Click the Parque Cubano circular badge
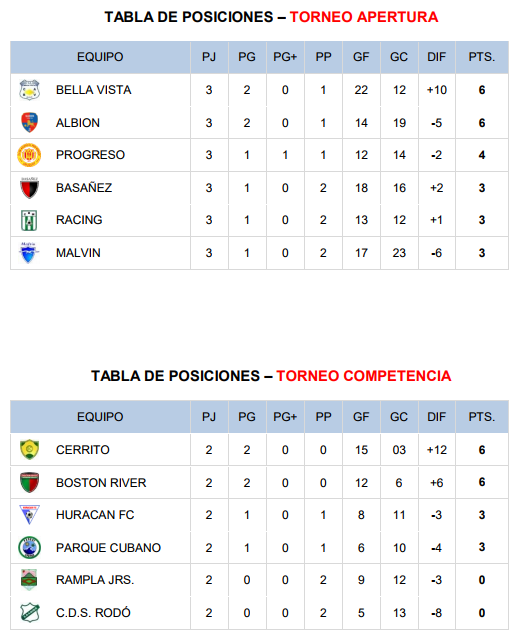 coord(29,547)
